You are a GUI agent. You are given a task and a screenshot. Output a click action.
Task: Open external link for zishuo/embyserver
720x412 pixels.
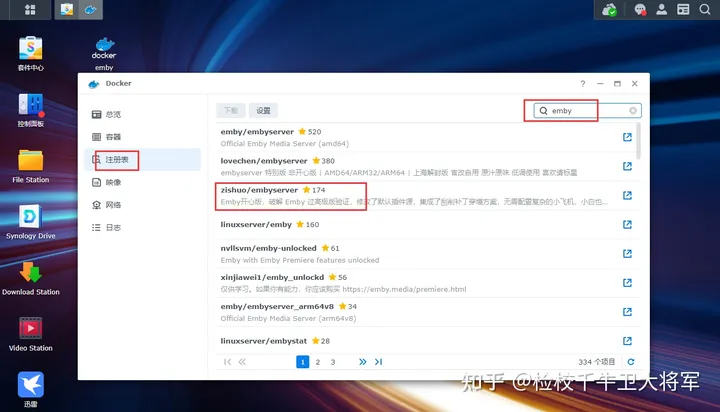(627, 195)
